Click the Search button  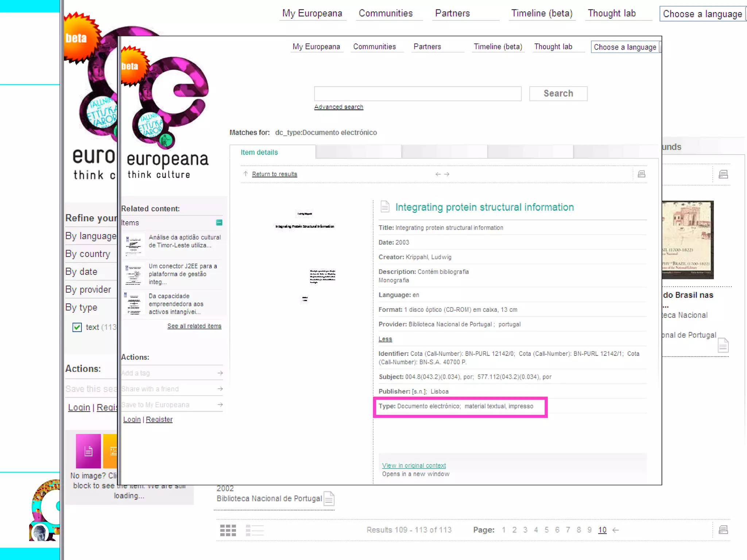(558, 93)
